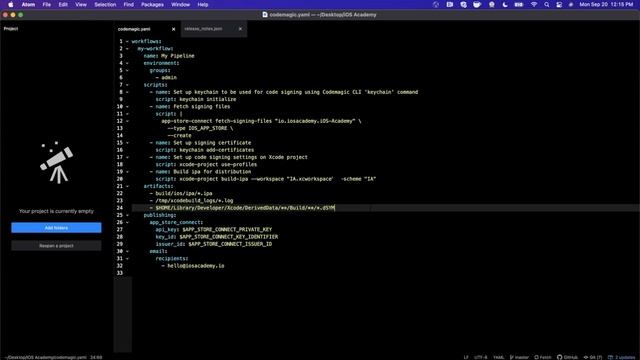Collapse the artifacts fold on line 21
This screenshot has width=640, height=360.
tap(127, 186)
